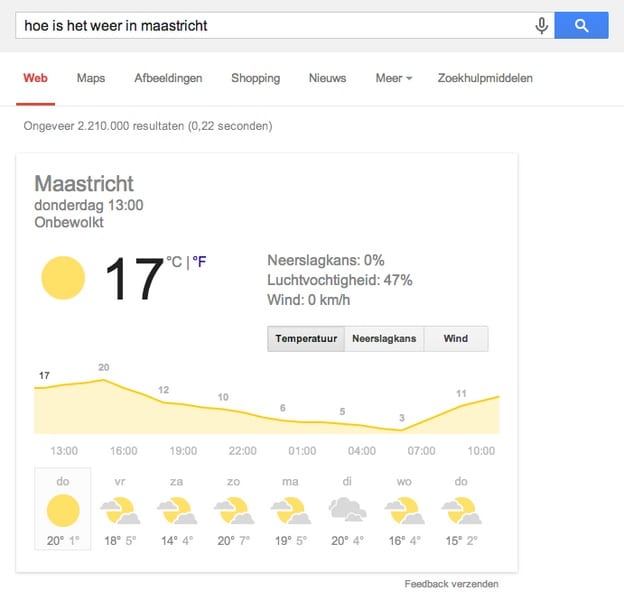The height and width of the screenshot is (597, 624).
Task: Expand the Meer dropdown menu
Action: point(393,78)
